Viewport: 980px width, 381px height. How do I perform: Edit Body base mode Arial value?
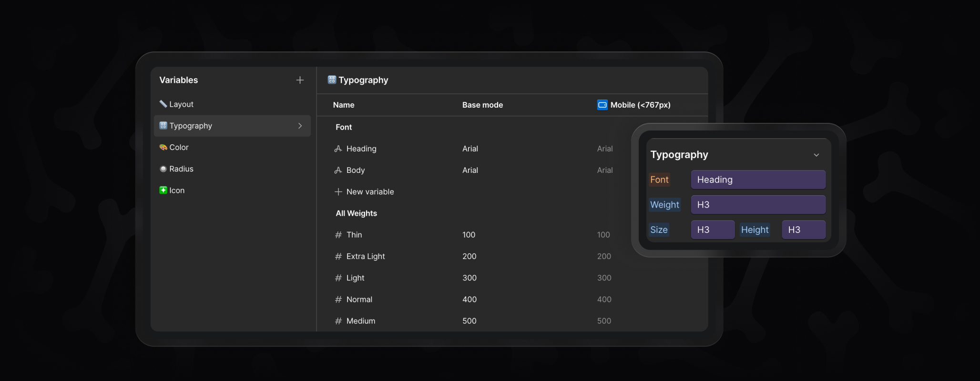(x=470, y=170)
